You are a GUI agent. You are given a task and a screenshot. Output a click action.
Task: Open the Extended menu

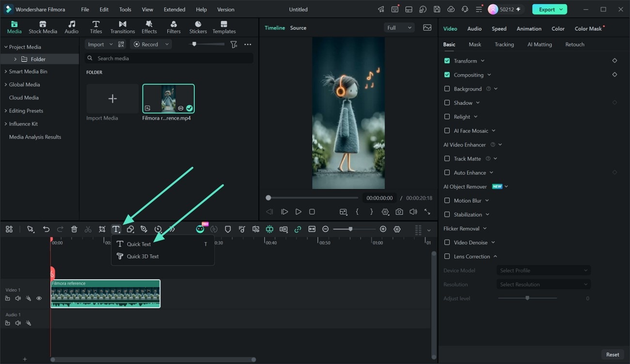[174, 9]
